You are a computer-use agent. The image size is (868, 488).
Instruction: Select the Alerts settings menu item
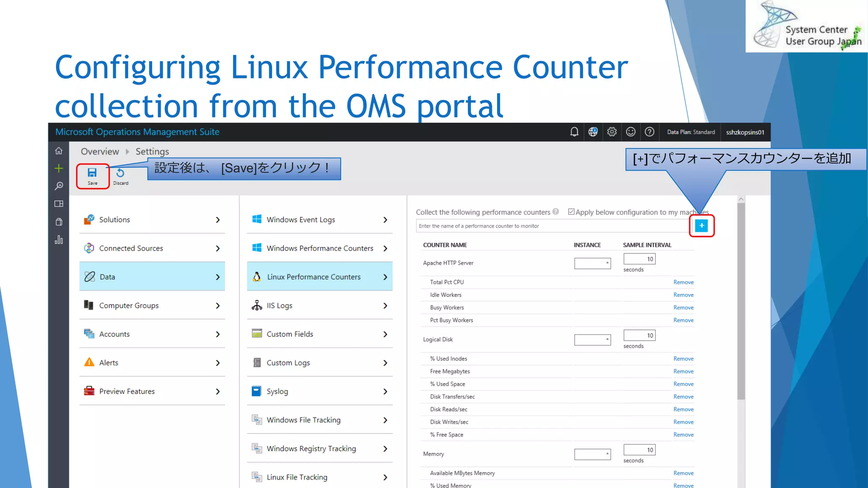[x=152, y=363]
